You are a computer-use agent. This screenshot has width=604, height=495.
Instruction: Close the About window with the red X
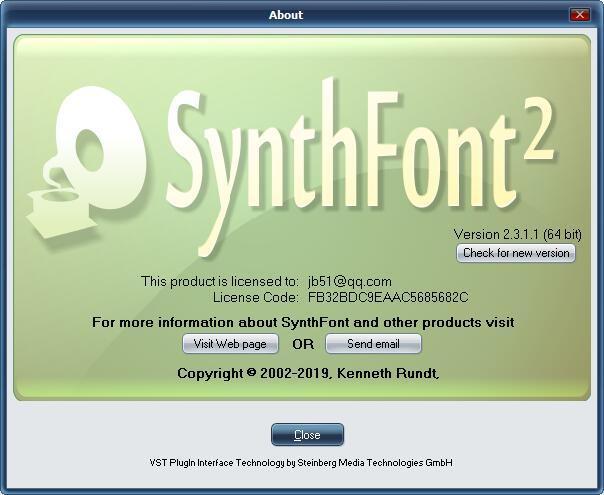pos(579,15)
